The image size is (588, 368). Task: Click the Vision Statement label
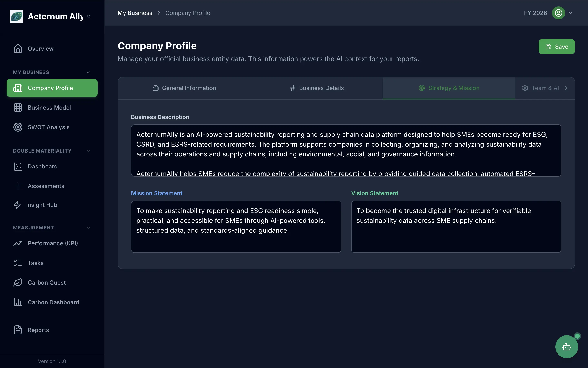click(x=375, y=193)
